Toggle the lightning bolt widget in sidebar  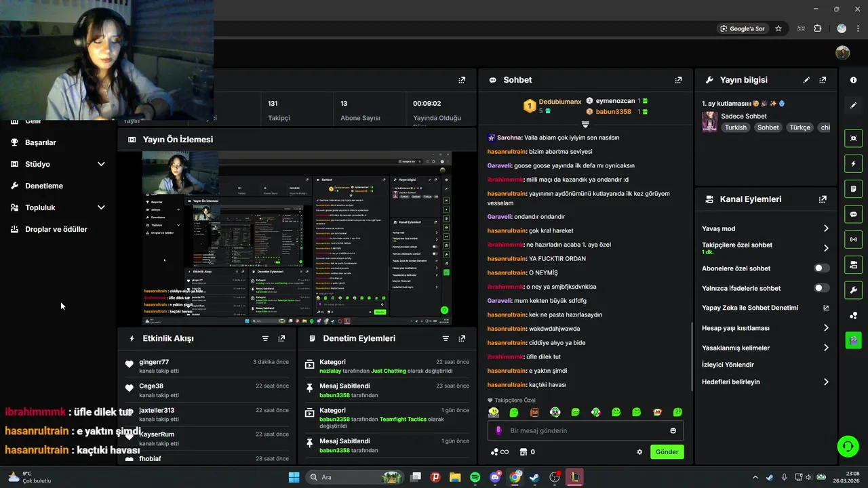[853, 163]
